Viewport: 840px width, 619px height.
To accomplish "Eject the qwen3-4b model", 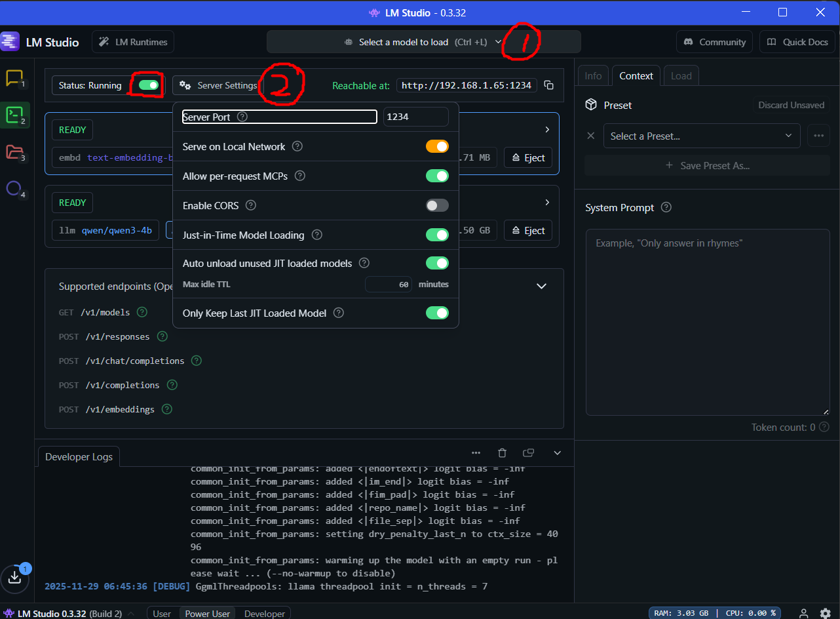I will [527, 230].
